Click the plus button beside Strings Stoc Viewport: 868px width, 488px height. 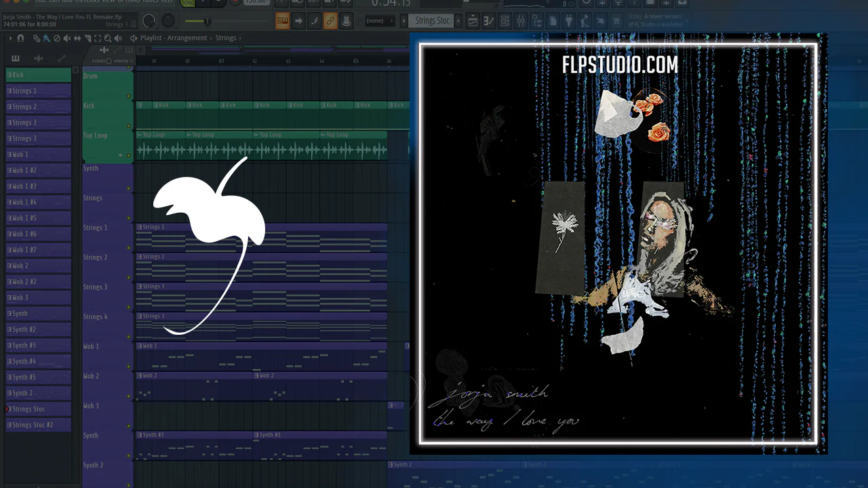pyautogui.click(x=458, y=21)
